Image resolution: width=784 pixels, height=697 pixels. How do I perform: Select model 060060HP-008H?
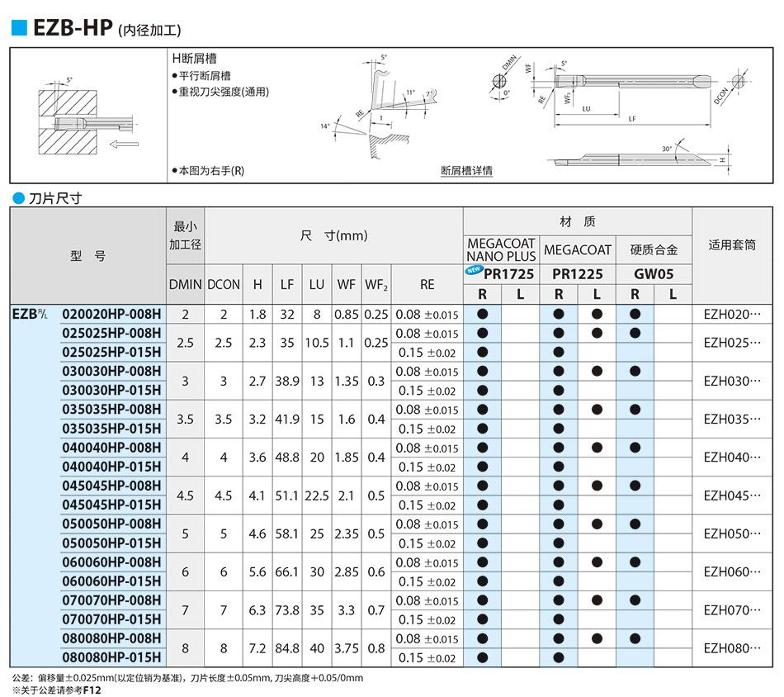(x=111, y=562)
